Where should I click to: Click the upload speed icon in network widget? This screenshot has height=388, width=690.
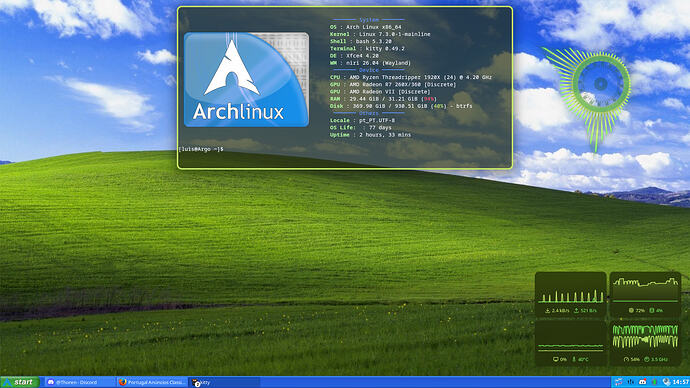pyautogui.click(x=576, y=311)
